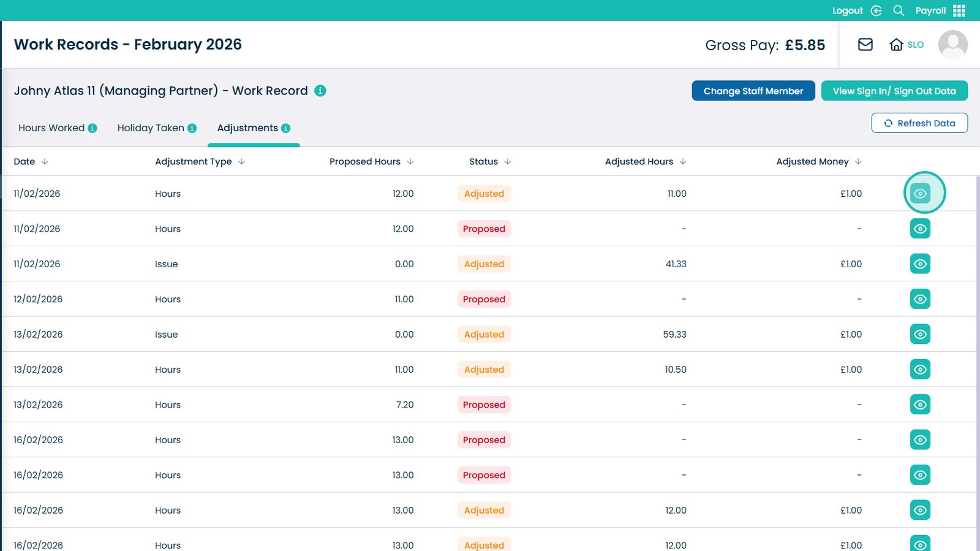Sort by Adjustment Type column arrow
980x551 pixels.
click(241, 162)
